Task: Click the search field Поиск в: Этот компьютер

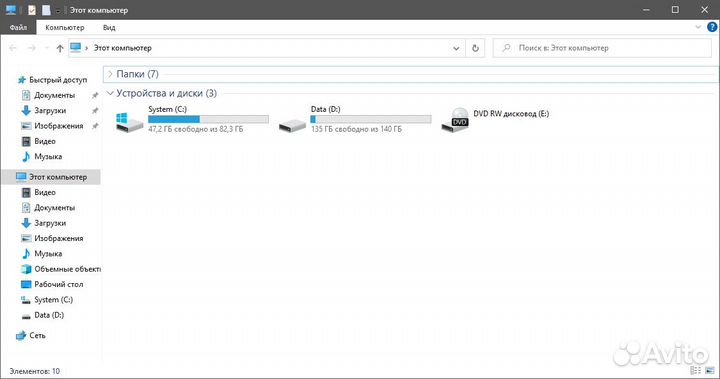Action: (x=602, y=48)
